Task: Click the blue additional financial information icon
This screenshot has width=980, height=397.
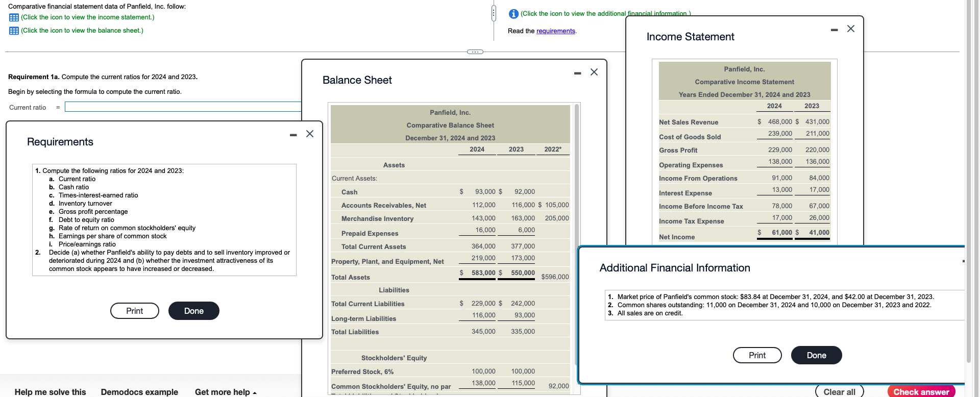Action: click(x=513, y=14)
